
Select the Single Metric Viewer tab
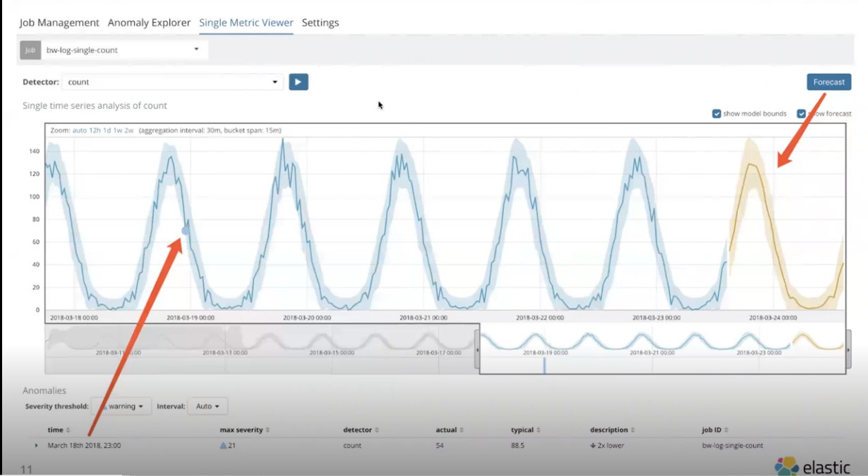pos(246,23)
